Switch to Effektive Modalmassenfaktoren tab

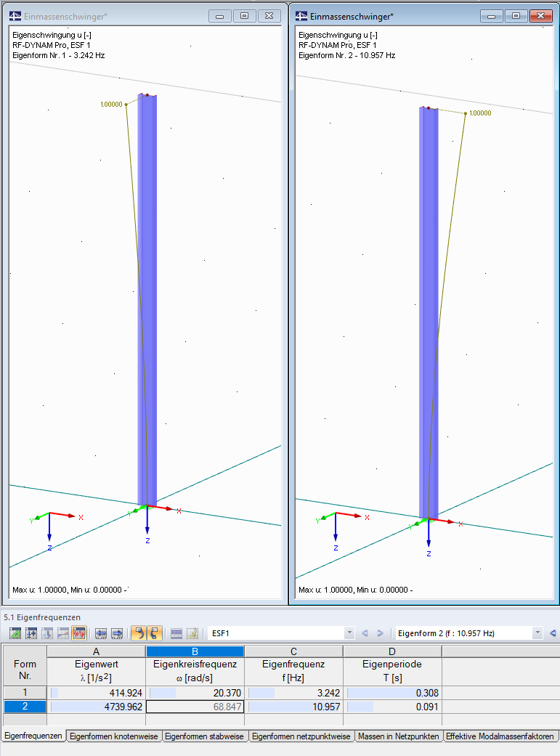tap(500, 736)
